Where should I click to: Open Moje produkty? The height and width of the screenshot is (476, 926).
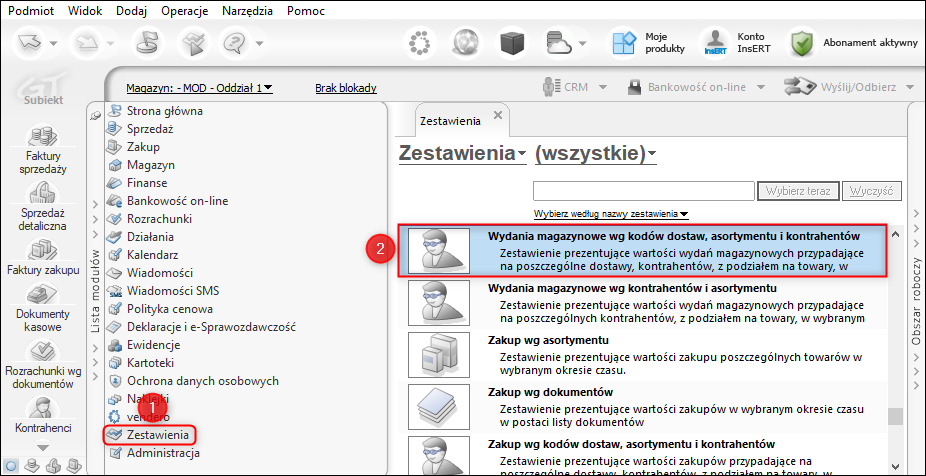[x=648, y=43]
